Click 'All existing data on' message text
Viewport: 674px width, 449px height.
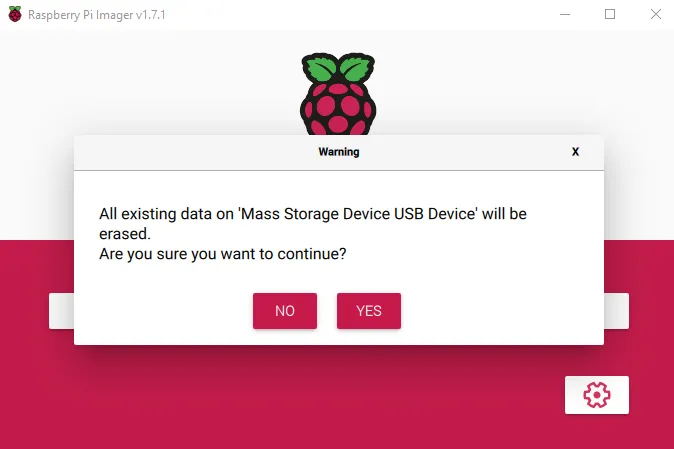[x=166, y=214]
